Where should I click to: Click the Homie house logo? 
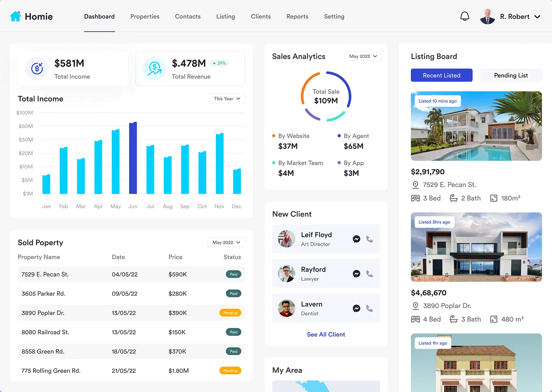[15, 16]
